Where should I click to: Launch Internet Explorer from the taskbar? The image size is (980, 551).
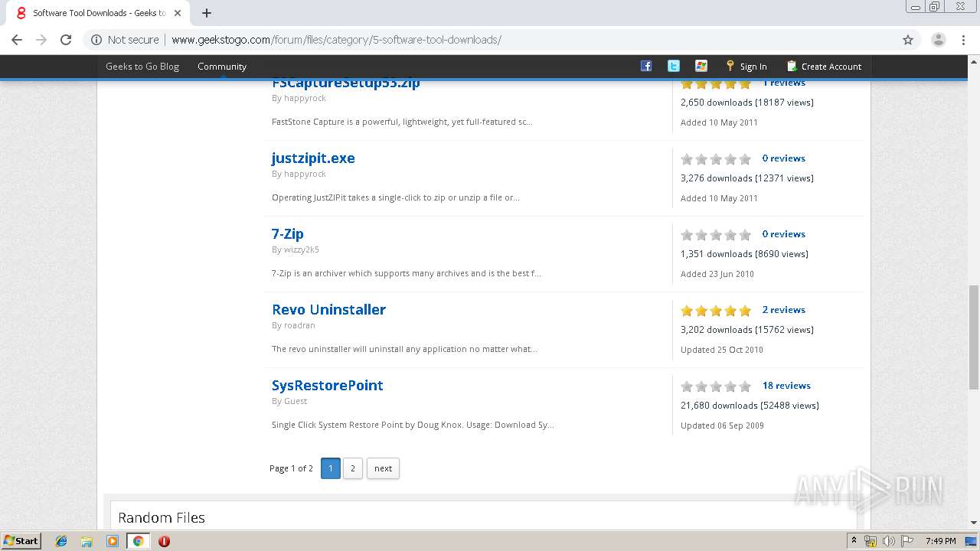pos(61,541)
